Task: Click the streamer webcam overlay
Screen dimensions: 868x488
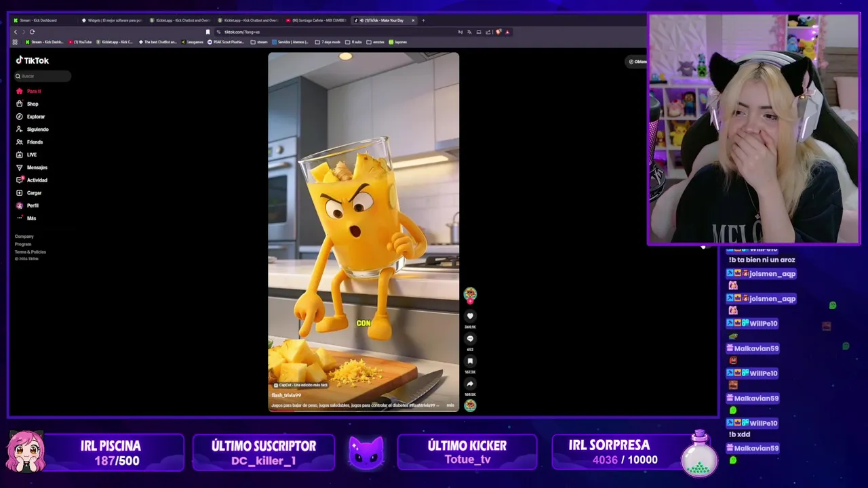Action: pos(753,129)
